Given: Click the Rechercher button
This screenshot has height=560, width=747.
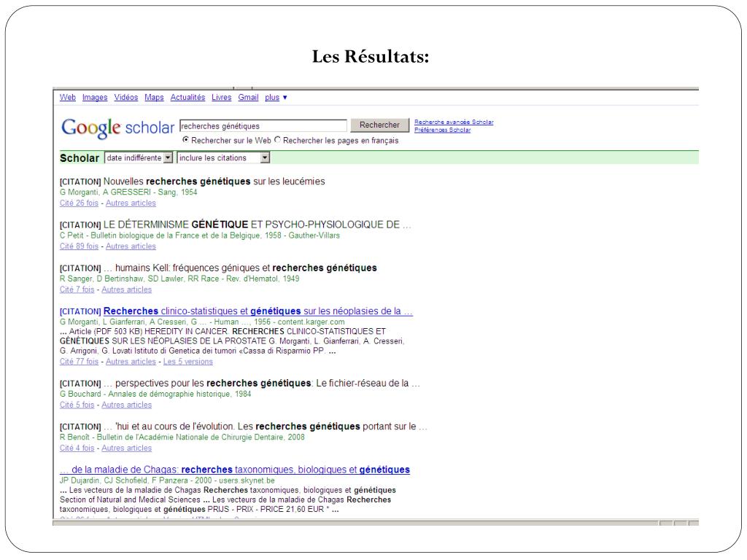Looking at the screenshot, I should tap(379, 125).
